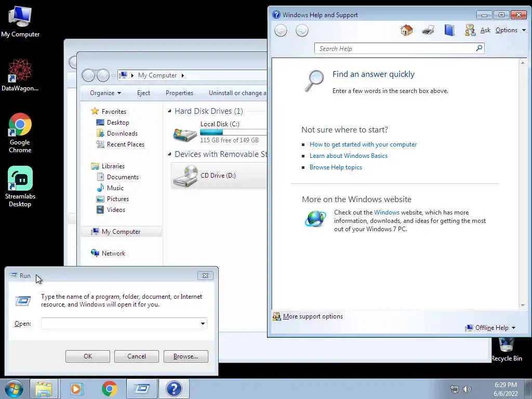
Task: Open How to get started link
Action: (x=363, y=144)
